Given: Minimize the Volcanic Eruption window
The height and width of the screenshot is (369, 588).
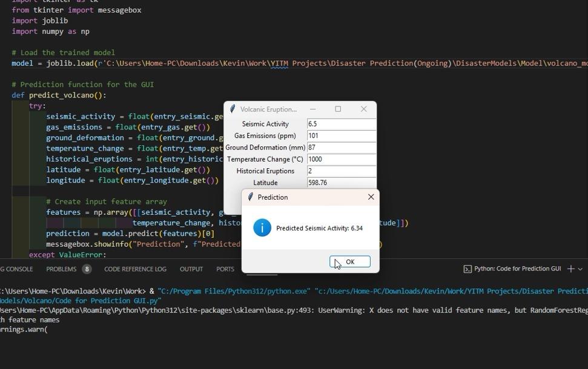Looking at the screenshot, I should (x=312, y=109).
